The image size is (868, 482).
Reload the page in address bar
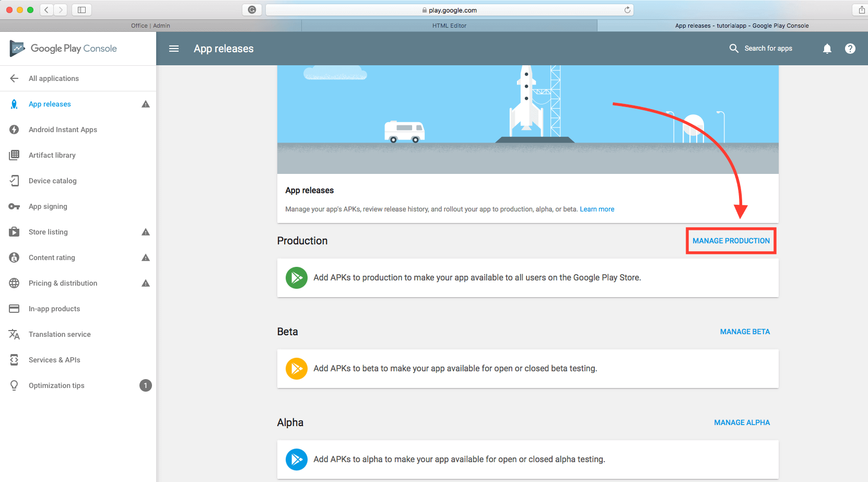[627, 10]
